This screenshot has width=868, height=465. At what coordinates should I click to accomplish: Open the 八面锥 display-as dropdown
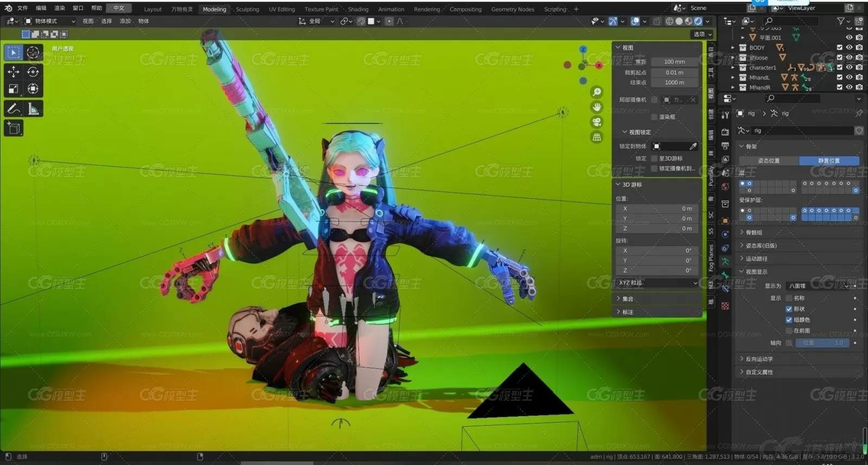click(818, 285)
